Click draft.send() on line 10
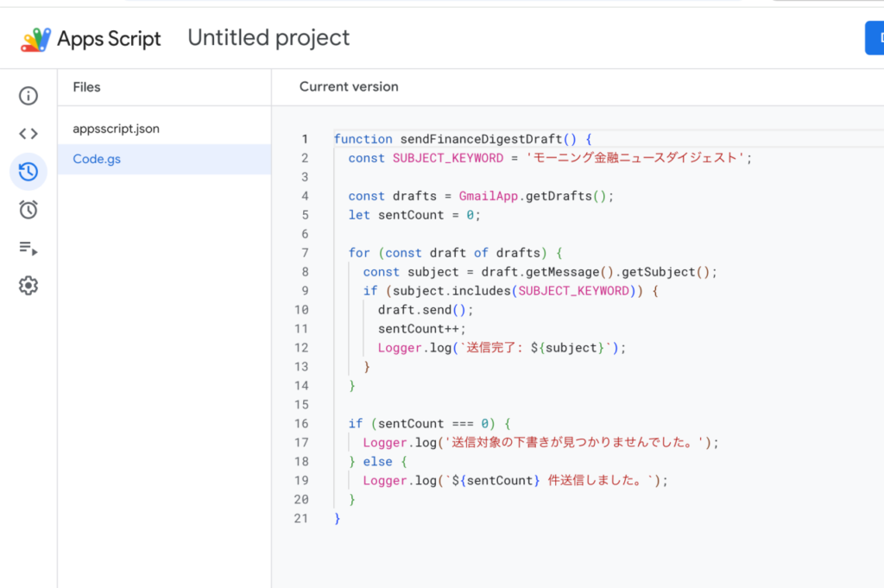The width and height of the screenshot is (884, 588). [426, 310]
